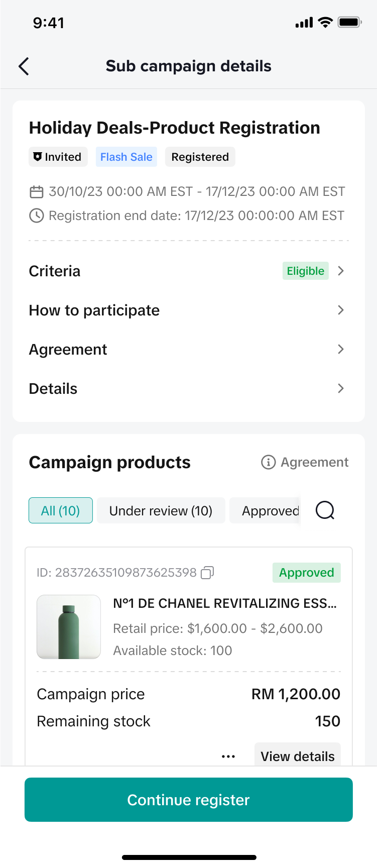Click the search magnifier icon

[x=325, y=510]
